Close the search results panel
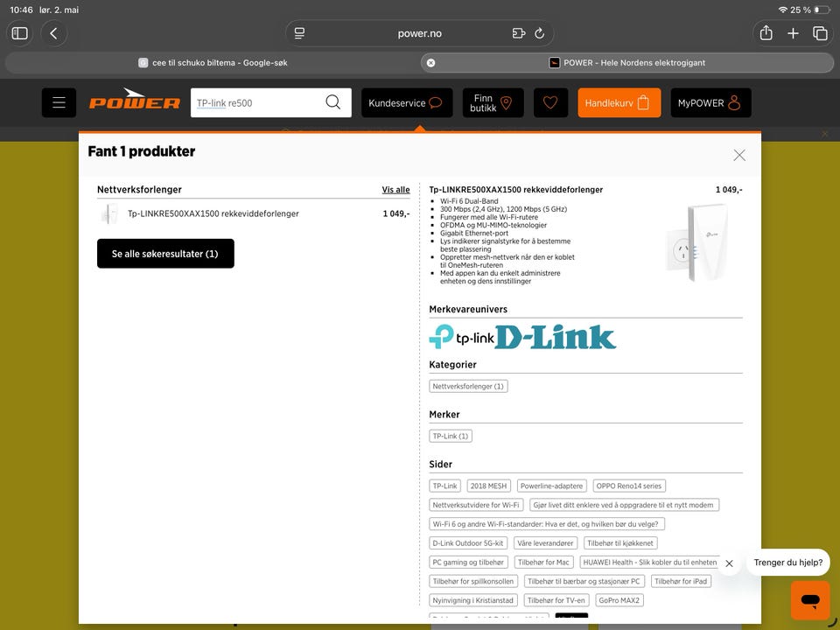The height and width of the screenshot is (630, 840). (739, 156)
